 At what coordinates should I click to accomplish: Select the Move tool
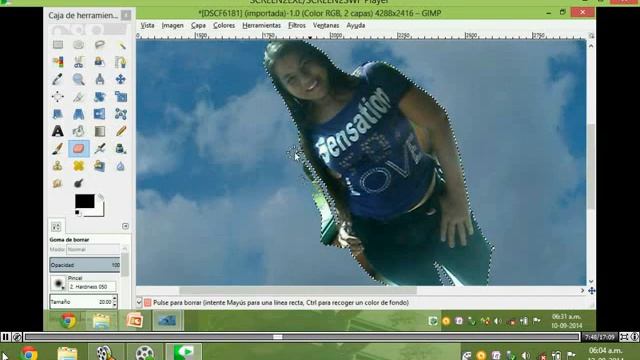tap(121, 79)
